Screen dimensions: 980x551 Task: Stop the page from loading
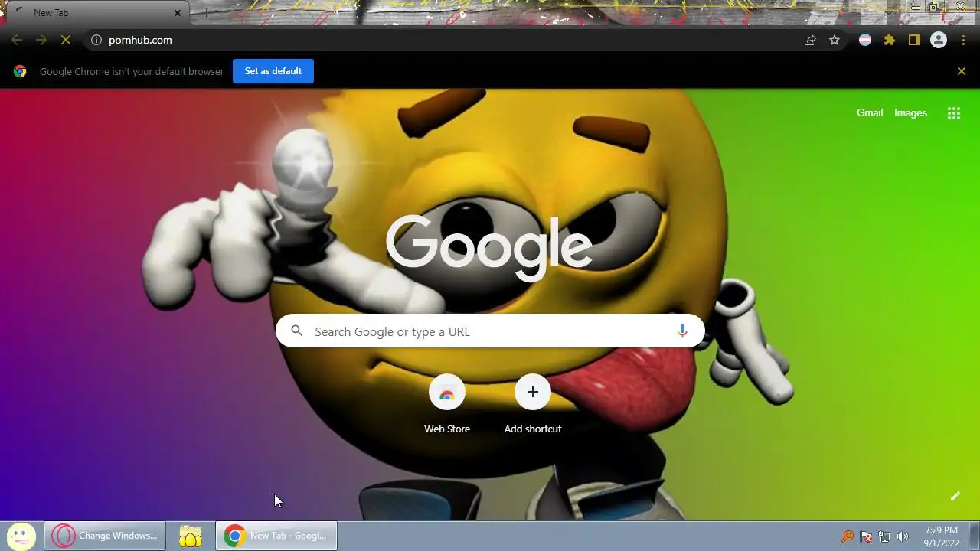(x=66, y=40)
